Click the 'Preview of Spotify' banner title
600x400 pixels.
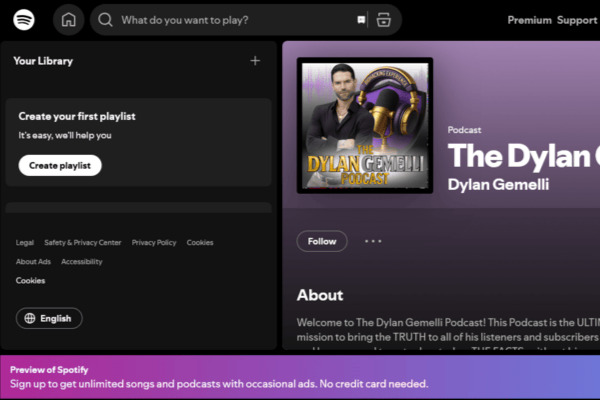tap(49, 370)
